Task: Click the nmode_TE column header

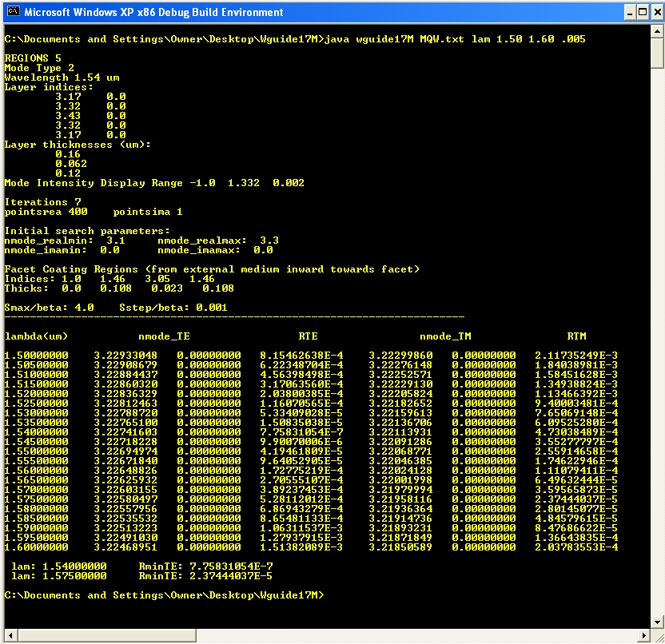Action: click(x=164, y=336)
